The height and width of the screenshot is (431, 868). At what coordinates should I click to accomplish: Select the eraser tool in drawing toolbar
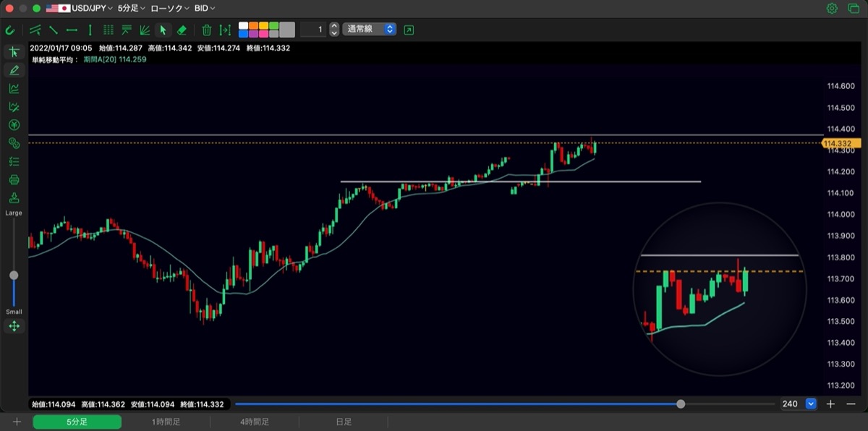tap(182, 30)
